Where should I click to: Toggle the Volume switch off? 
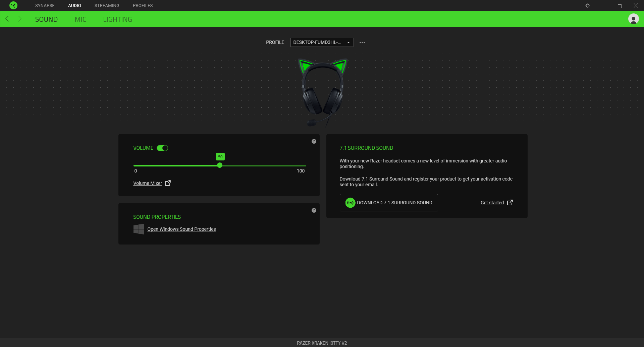(162, 148)
